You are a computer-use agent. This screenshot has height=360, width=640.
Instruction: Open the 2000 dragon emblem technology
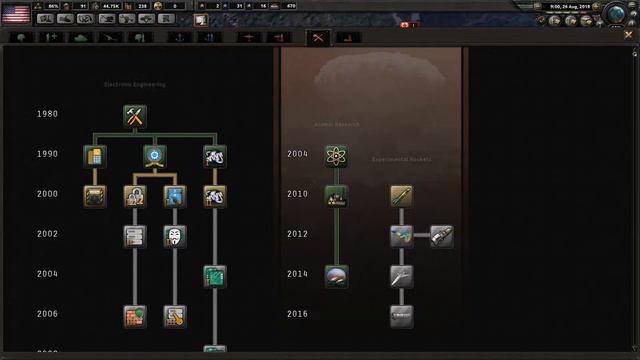215,196
